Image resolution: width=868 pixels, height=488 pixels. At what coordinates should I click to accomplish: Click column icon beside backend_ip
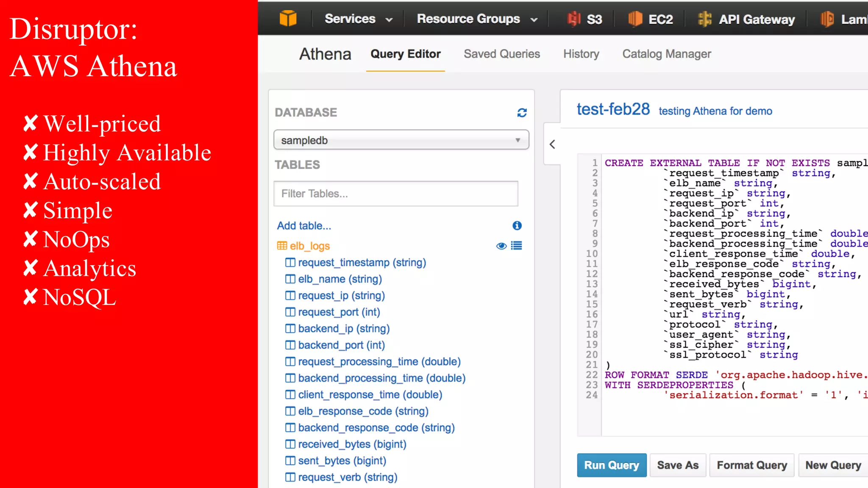pos(290,329)
